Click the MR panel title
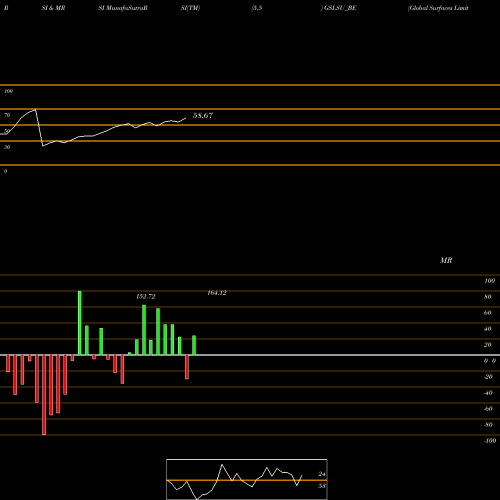This screenshot has height=500, width=500. click(x=446, y=260)
